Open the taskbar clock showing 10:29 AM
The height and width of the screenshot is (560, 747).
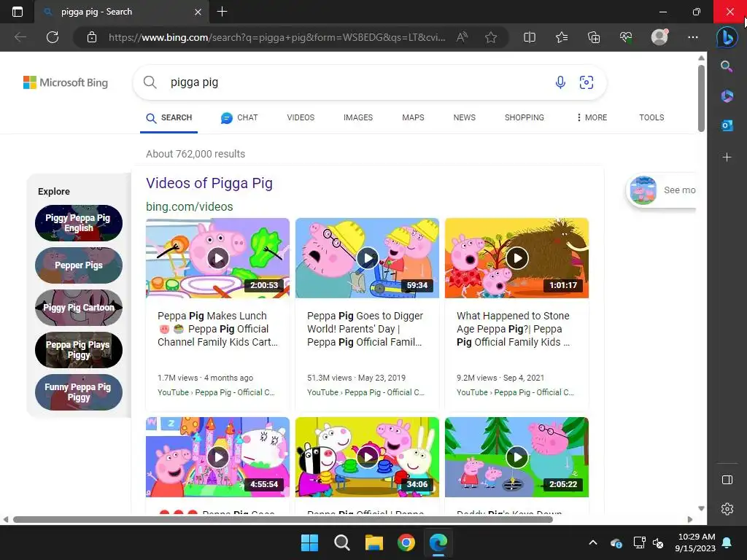click(x=695, y=542)
